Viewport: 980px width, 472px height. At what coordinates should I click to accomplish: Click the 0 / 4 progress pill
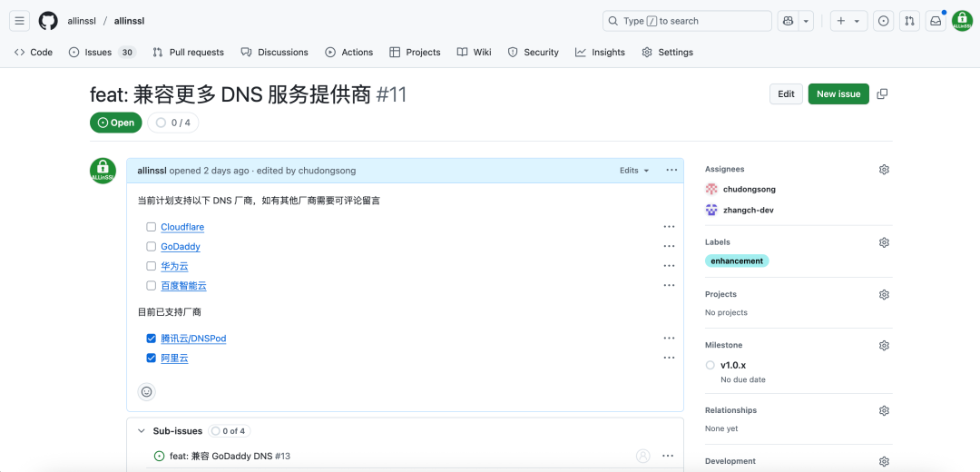click(x=173, y=123)
